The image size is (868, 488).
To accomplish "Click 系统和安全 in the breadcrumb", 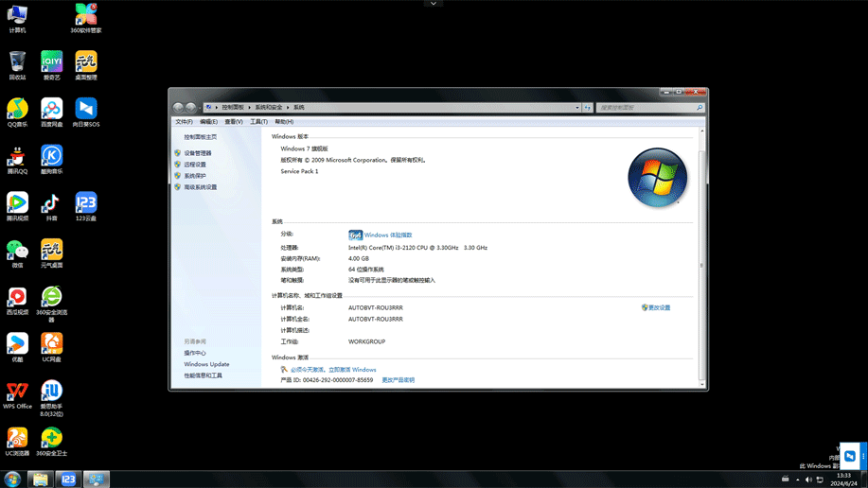I will (269, 107).
